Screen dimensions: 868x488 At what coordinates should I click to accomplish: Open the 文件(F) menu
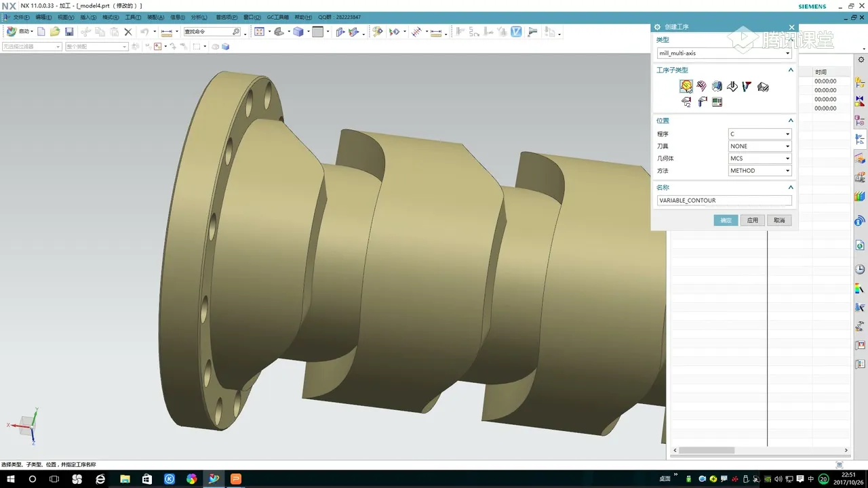(x=22, y=17)
